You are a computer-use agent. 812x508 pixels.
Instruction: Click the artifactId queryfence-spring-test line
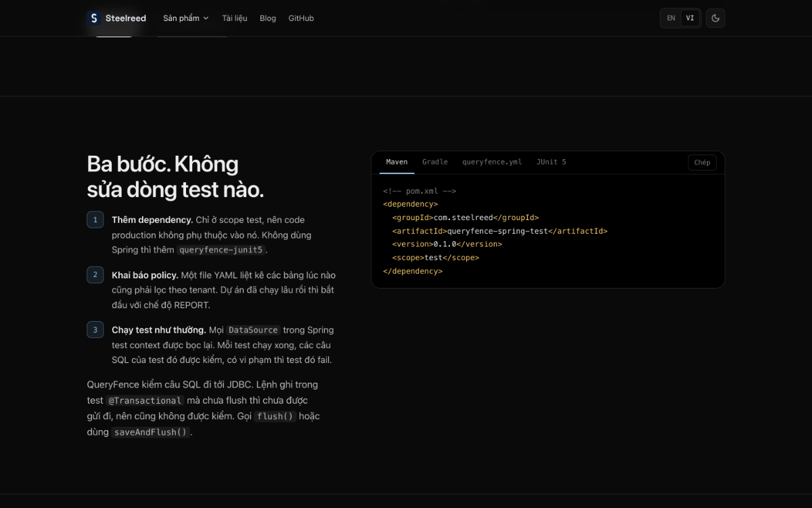tap(500, 231)
